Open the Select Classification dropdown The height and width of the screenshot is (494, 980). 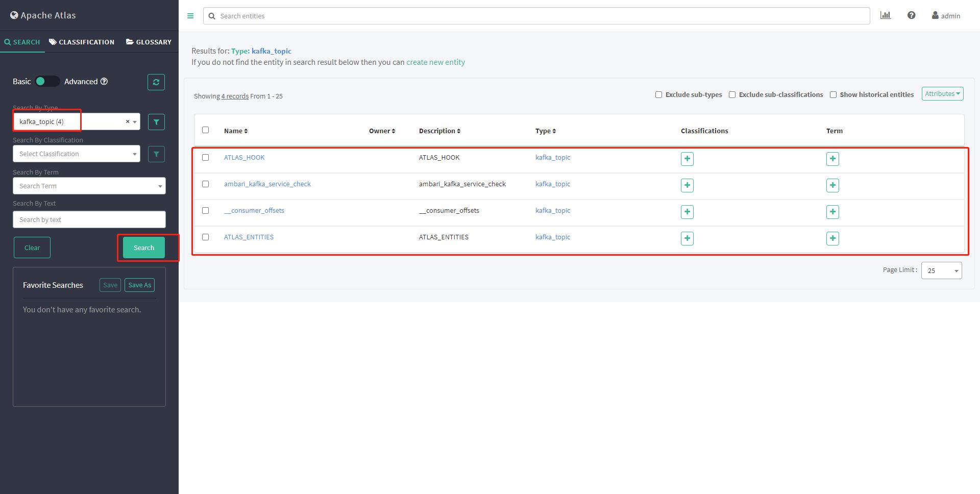click(x=77, y=154)
